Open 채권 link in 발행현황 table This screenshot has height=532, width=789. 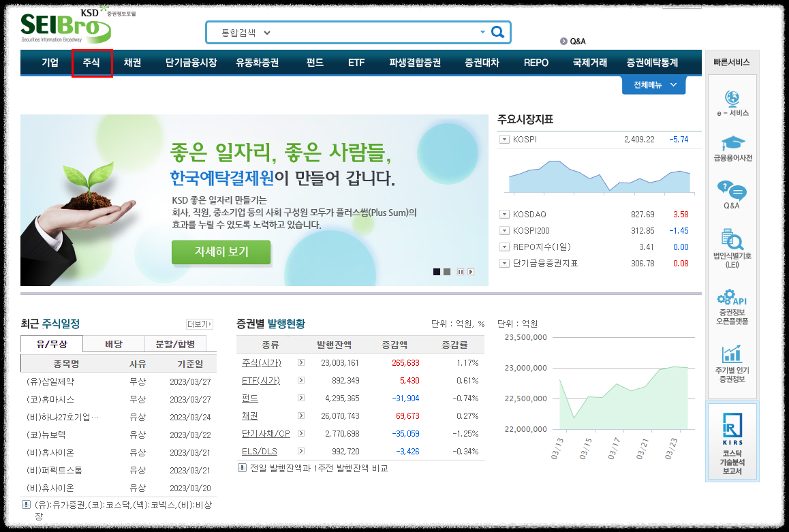click(x=250, y=416)
